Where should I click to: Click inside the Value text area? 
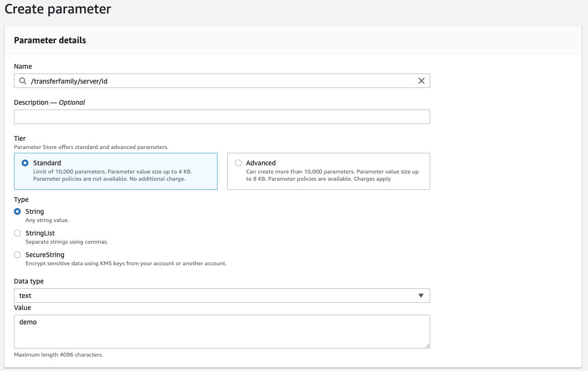221,332
